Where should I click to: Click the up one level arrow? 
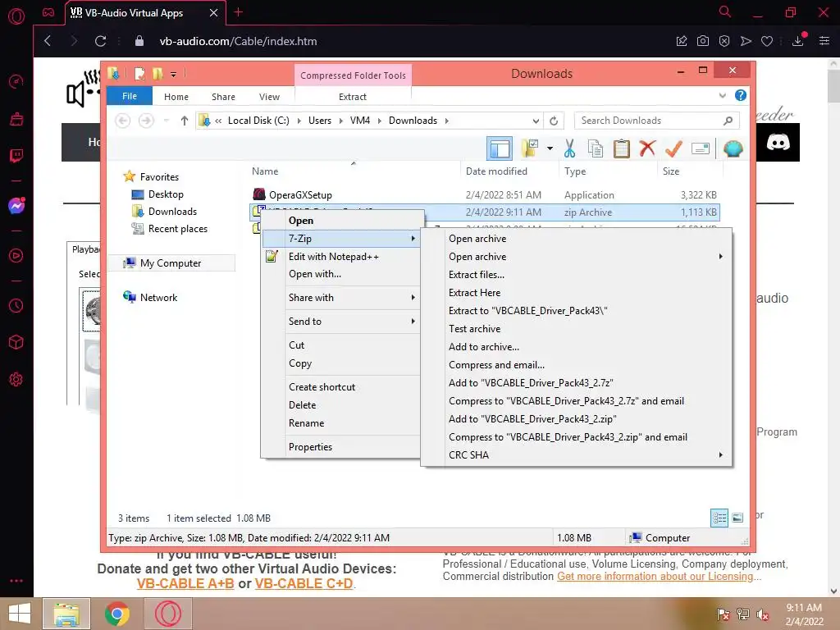tap(185, 121)
